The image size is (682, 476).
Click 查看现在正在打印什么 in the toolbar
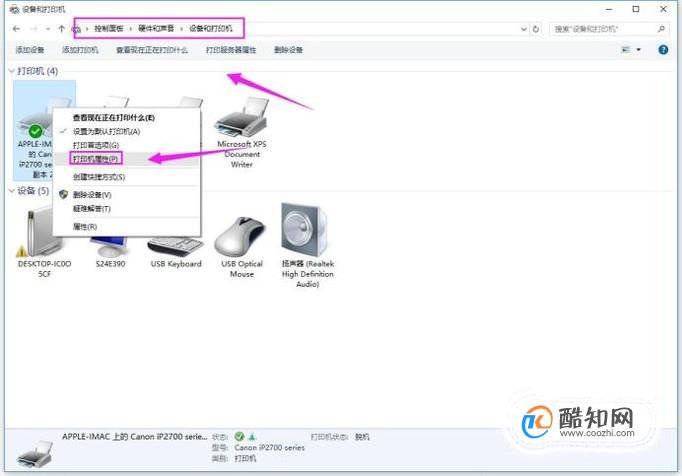(152, 50)
